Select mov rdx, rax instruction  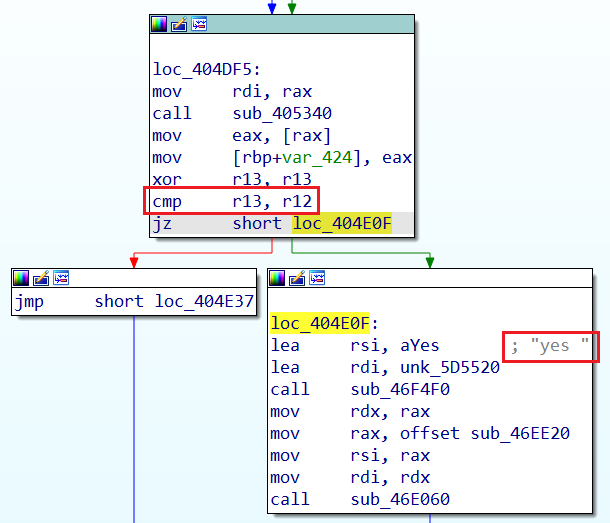350,412
